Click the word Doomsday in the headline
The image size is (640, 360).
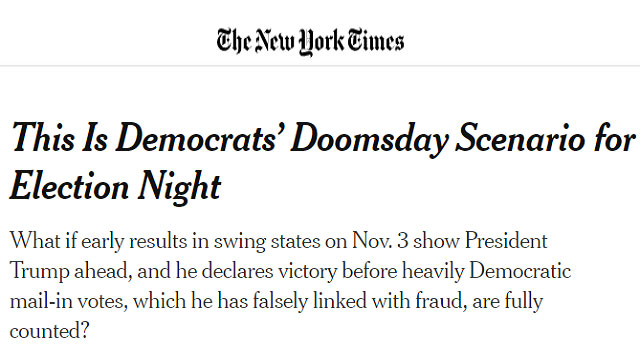pos(369,139)
